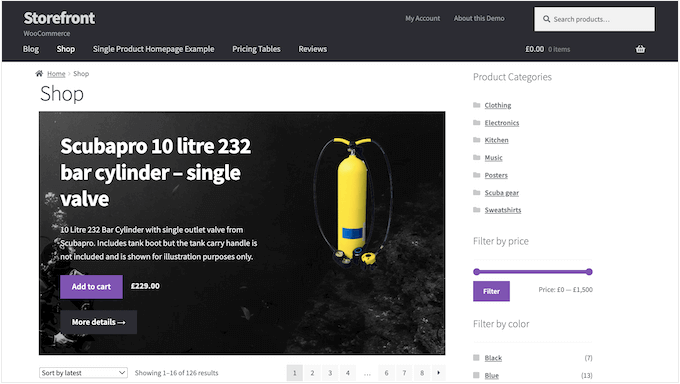Click the More details button
The height and width of the screenshot is (384, 680).
pos(98,322)
